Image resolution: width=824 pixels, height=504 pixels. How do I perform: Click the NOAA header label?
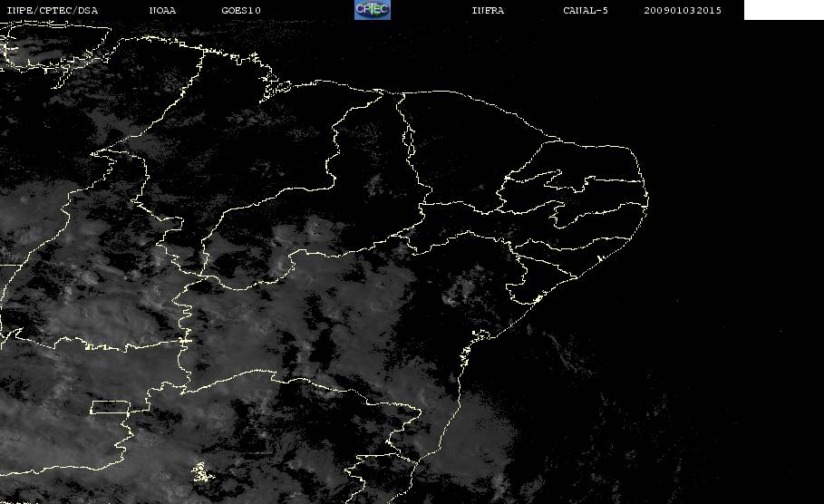[x=162, y=10]
